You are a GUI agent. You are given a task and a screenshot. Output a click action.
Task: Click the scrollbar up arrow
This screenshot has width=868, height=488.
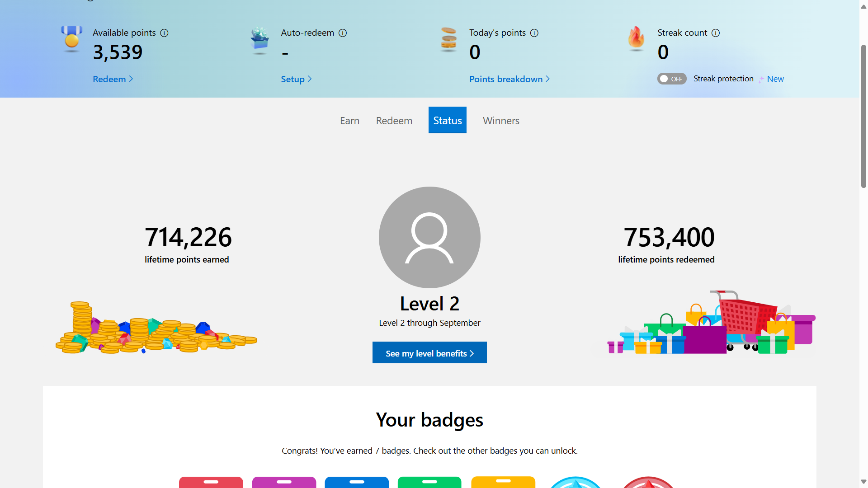pyautogui.click(x=863, y=6)
